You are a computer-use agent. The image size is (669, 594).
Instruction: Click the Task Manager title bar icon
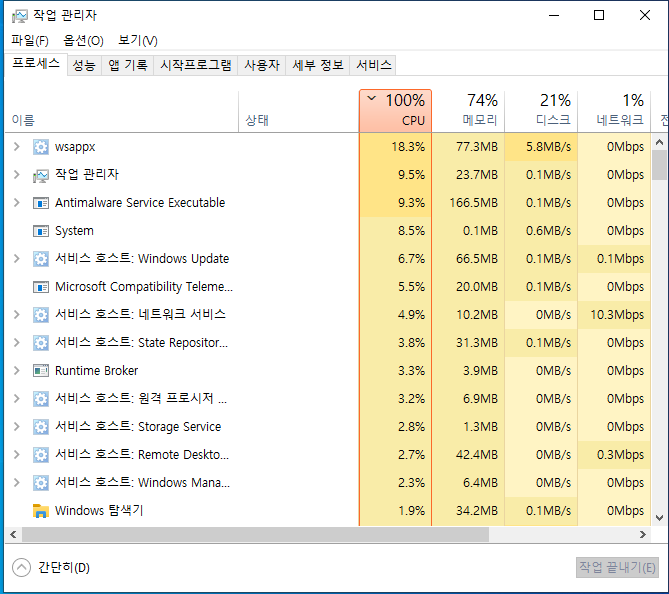[x=20, y=16]
